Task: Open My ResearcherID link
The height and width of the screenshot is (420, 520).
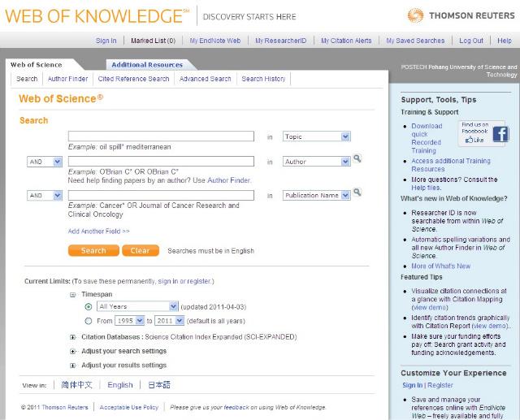Action: pyautogui.click(x=280, y=41)
